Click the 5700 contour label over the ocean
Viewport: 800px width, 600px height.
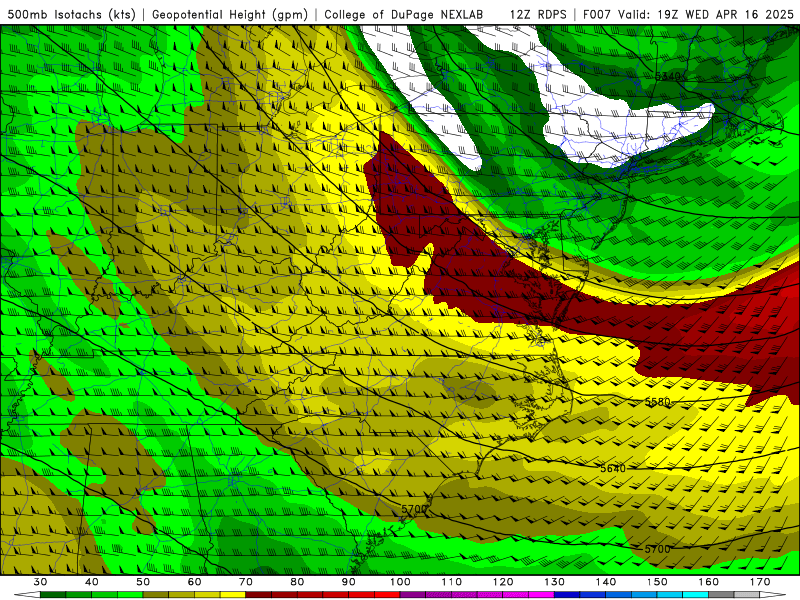tap(657, 549)
